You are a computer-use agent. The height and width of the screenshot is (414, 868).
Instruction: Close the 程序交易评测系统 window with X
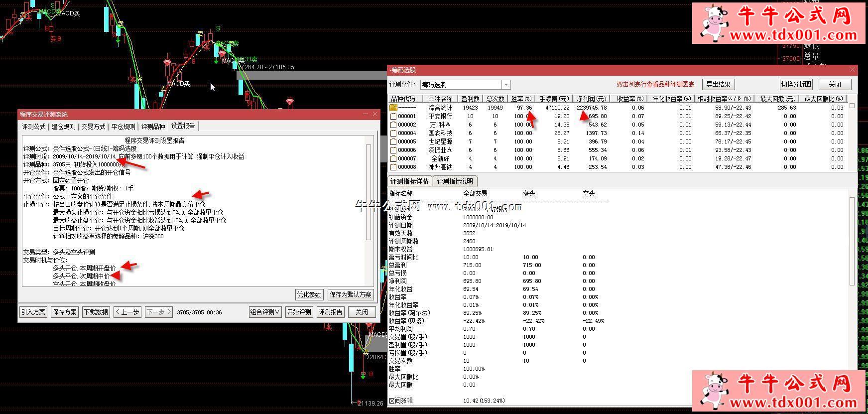point(375,114)
